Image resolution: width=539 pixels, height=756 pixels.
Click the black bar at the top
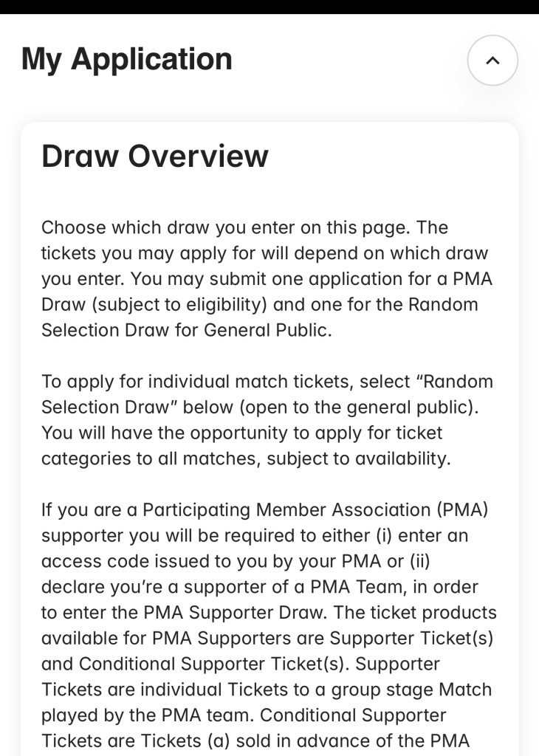(269, 7)
